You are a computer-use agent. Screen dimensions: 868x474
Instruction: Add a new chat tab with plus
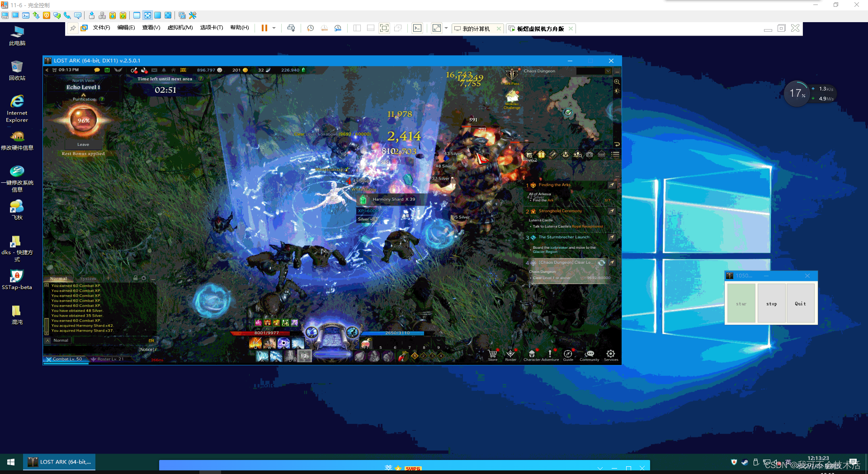pos(108,278)
